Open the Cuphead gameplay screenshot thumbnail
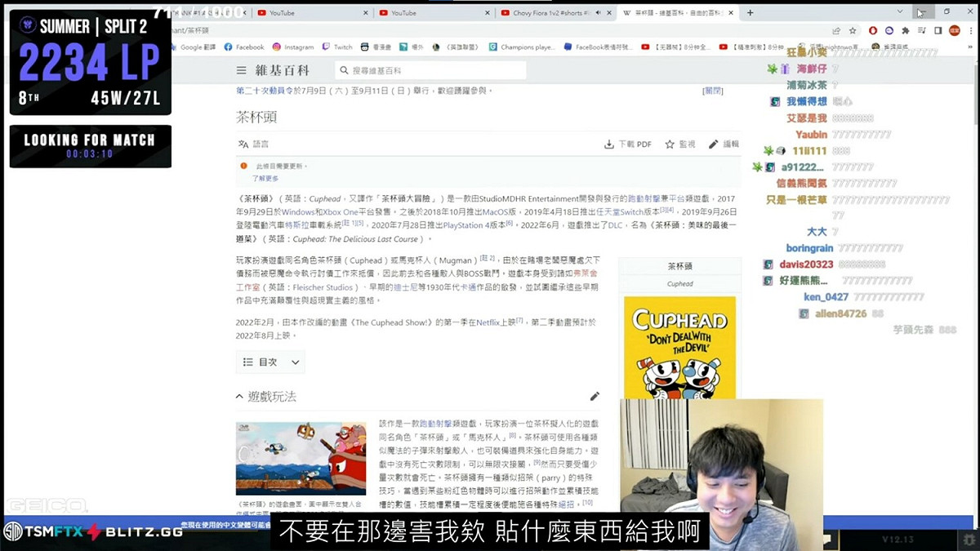The image size is (980, 551). (x=301, y=458)
